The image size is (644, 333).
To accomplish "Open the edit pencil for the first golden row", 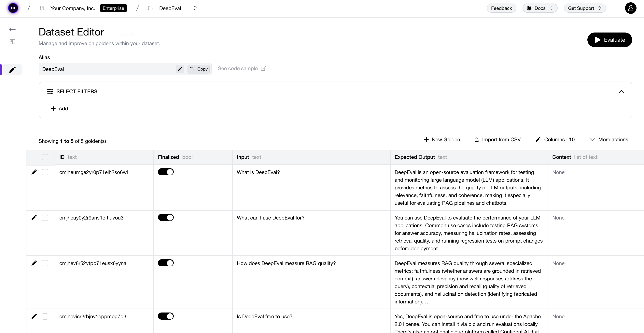I will [x=34, y=172].
